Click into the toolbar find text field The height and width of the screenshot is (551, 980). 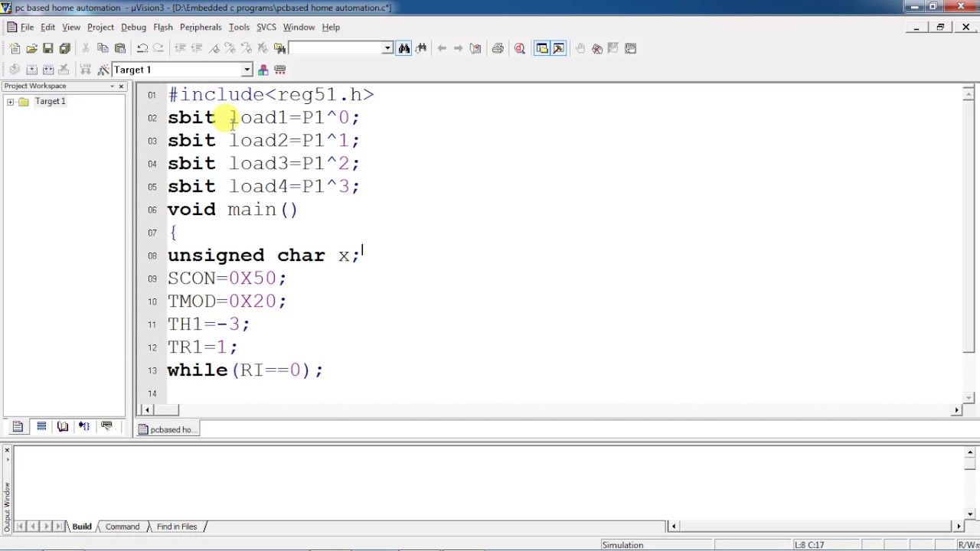[x=335, y=48]
